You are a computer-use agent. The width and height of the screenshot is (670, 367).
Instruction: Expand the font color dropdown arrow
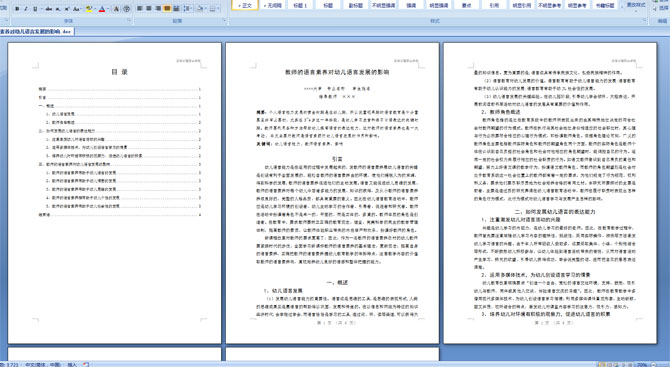(x=108, y=9)
